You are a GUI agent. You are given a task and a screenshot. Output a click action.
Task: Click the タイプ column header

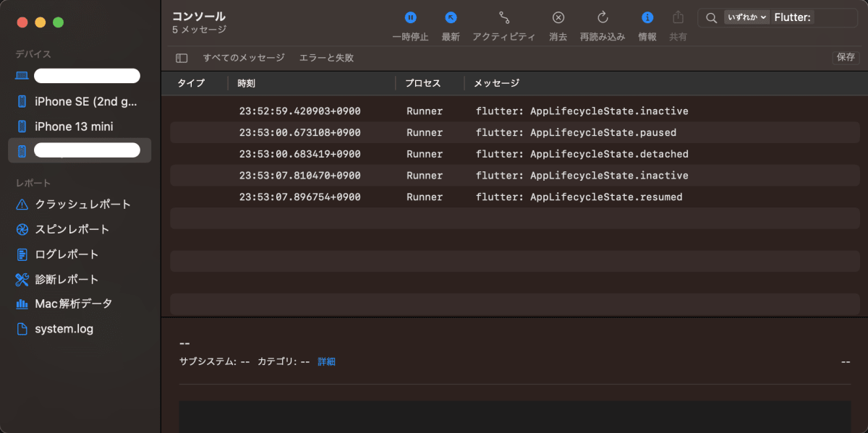(x=191, y=83)
